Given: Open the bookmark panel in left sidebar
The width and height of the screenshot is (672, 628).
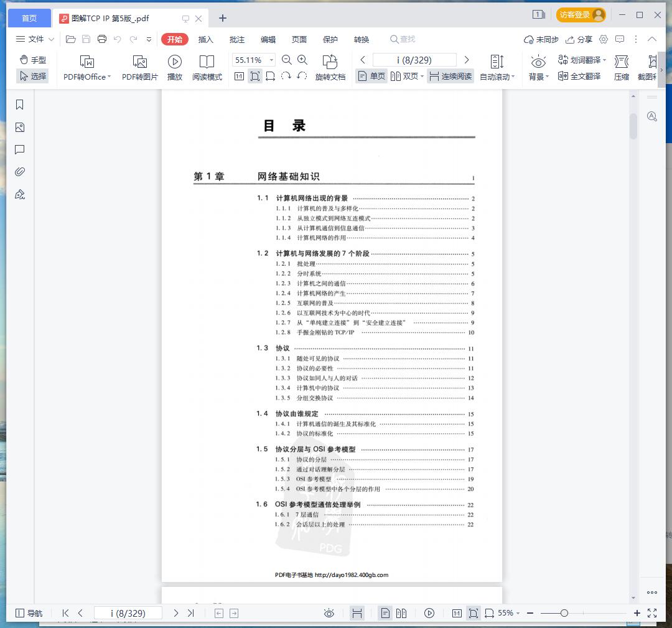Looking at the screenshot, I should tap(20, 105).
